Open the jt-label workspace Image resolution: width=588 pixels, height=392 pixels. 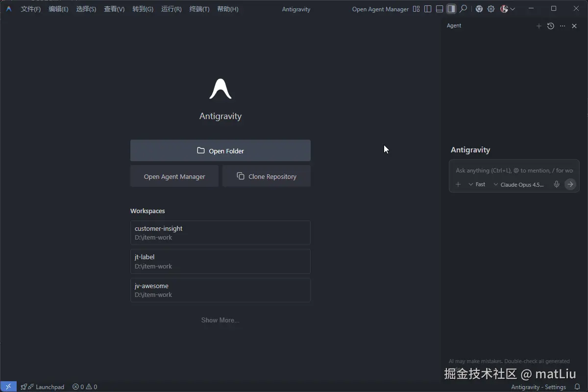pyautogui.click(x=220, y=261)
